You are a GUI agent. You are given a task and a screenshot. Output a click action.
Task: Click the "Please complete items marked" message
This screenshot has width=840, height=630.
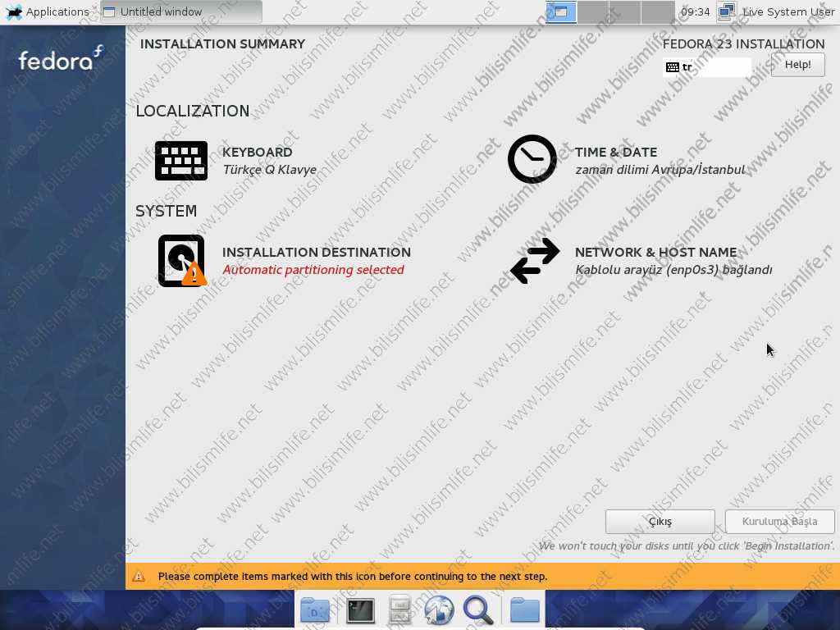tap(353, 577)
